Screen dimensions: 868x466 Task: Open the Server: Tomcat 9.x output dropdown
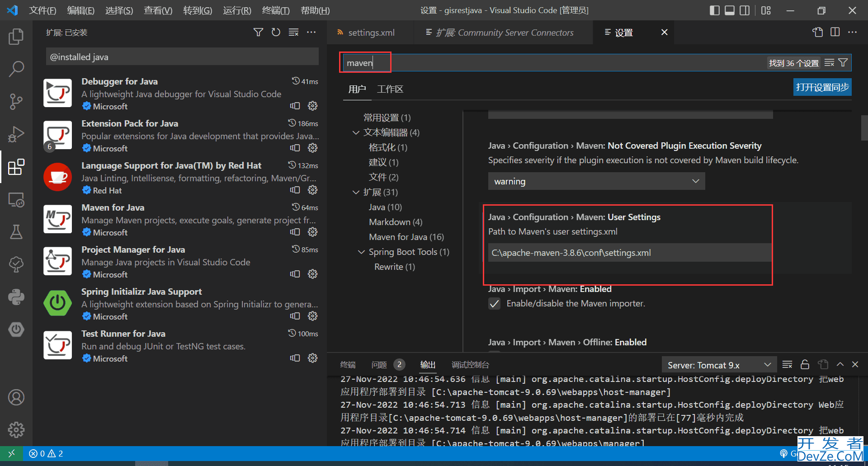719,365
